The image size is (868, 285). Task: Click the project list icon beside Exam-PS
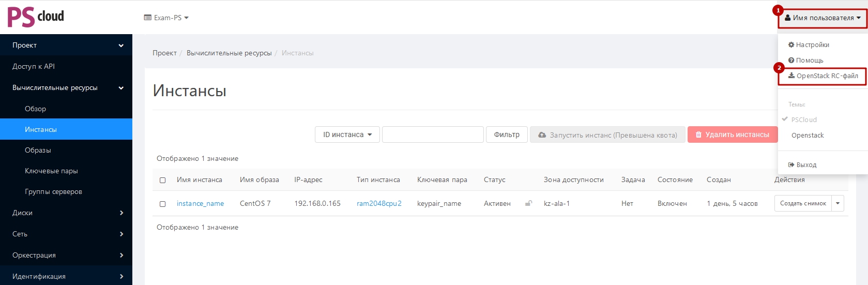pos(147,18)
